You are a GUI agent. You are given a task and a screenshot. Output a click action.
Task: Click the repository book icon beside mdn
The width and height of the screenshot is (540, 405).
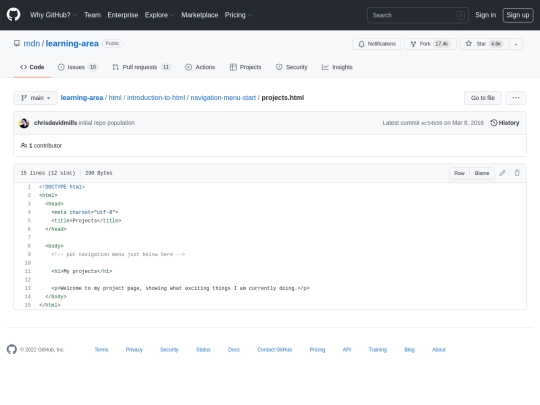[17, 43]
